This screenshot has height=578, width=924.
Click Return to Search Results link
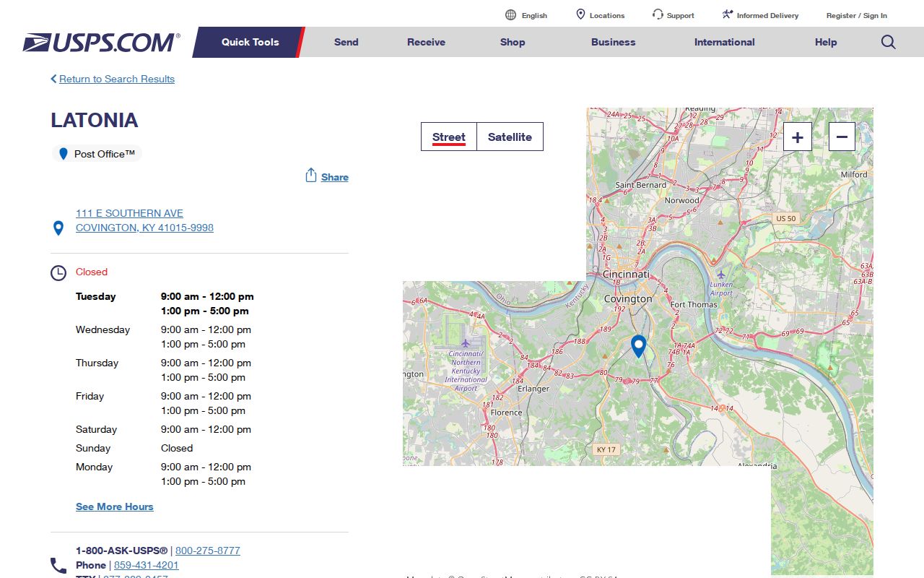click(x=117, y=79)
